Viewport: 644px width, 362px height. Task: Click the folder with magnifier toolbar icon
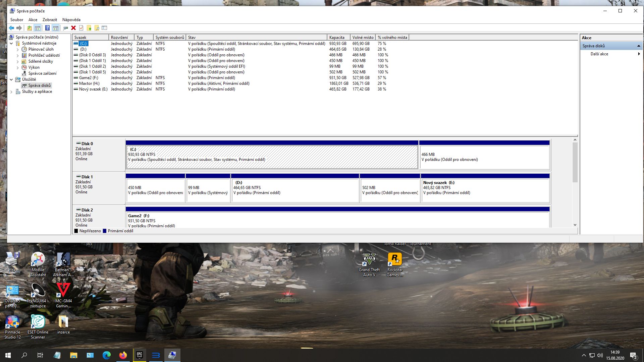(x=97, y=28)
